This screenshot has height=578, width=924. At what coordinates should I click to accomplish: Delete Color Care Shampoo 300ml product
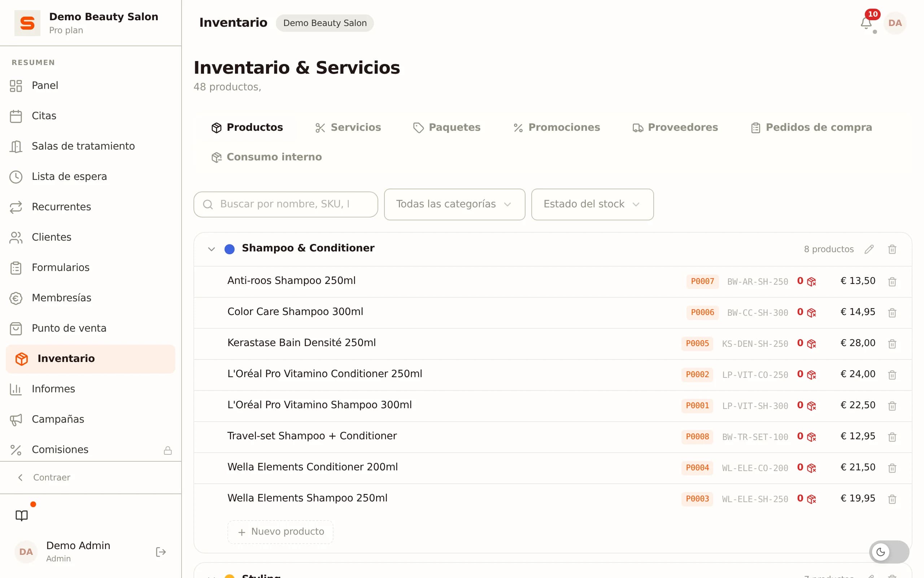click(x=892, y=313)
